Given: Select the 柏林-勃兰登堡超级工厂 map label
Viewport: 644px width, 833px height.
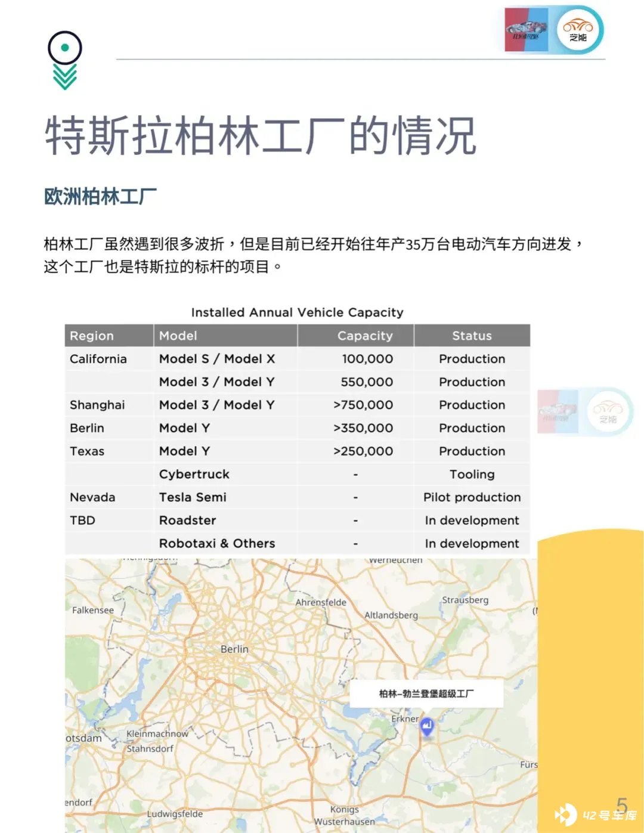Looking at the screenshot, I should tap(426, 693).
